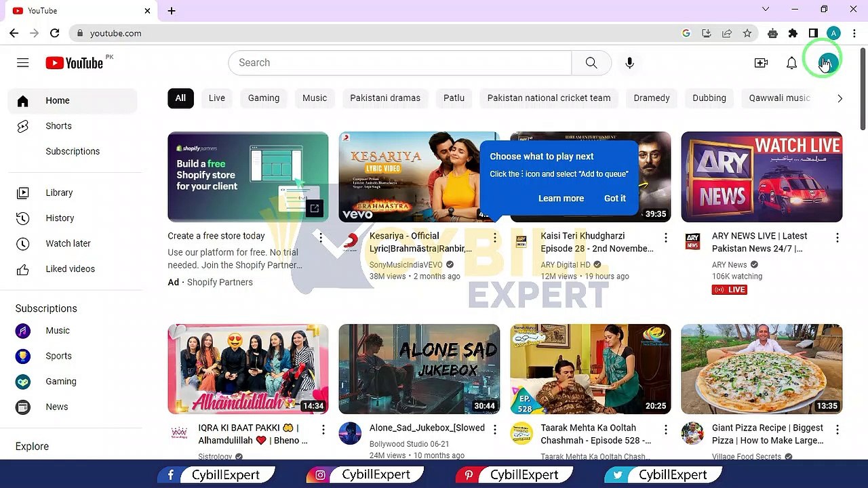The width and height of the screenshot is (868, 488).
Task: Select Pakistan national cricket team chip
Action: (x=549, y=98)
